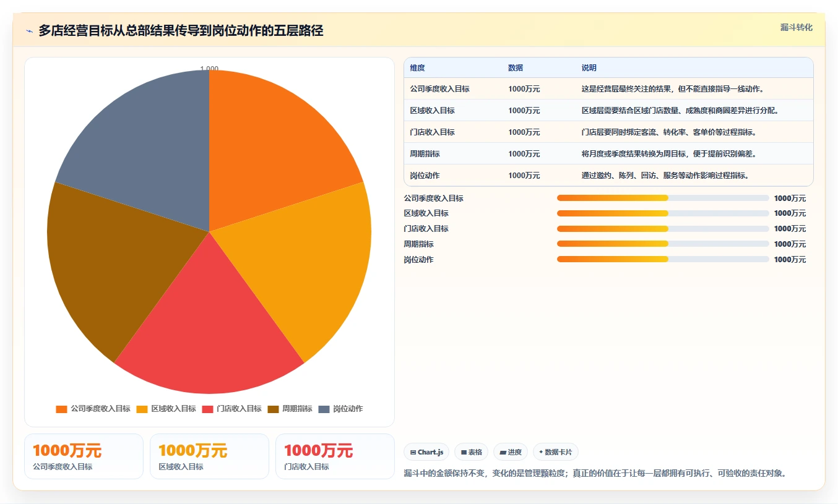This screenshot has height=504, width=838.
Task: Select the Chart.js chip
Action: click(x=427, y=452)
